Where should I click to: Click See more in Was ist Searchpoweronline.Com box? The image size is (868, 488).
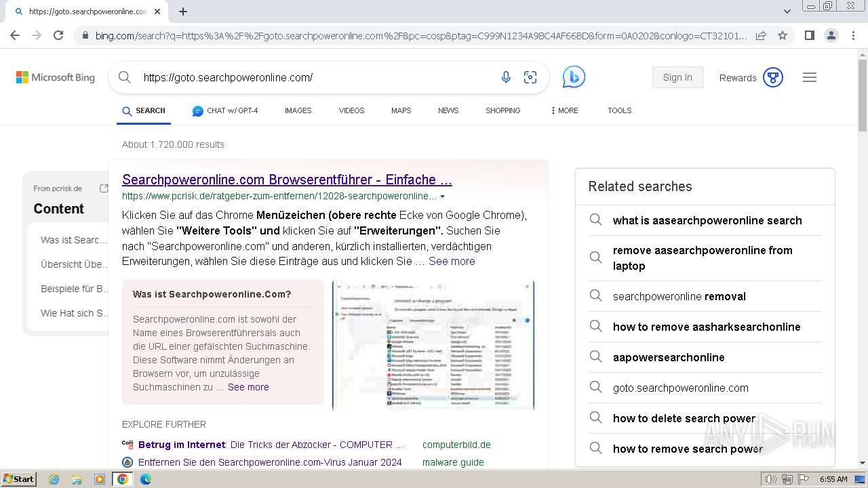248,387
